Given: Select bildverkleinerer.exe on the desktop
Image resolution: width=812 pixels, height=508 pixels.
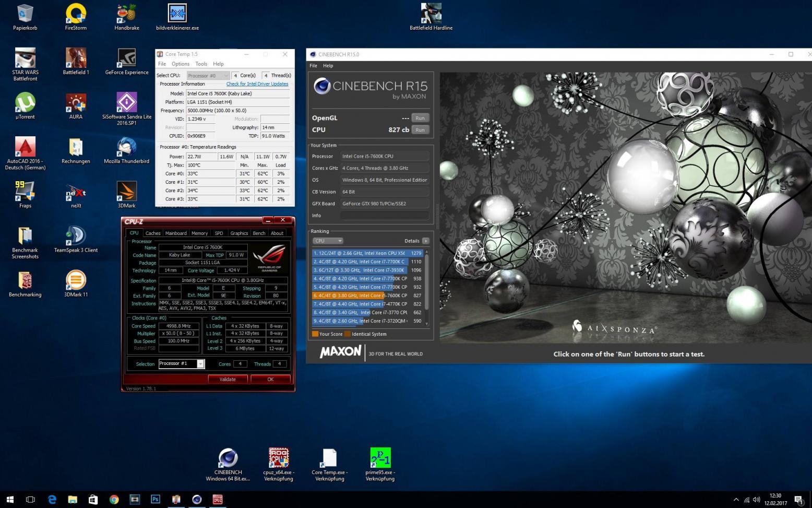Looking at the screenshot, I should click(177, 17).
